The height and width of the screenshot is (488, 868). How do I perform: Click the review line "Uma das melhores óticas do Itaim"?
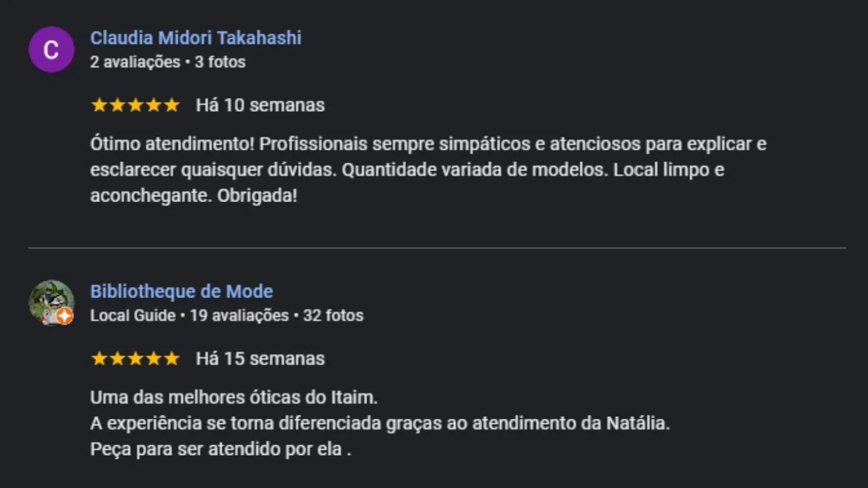coord(234,398)
